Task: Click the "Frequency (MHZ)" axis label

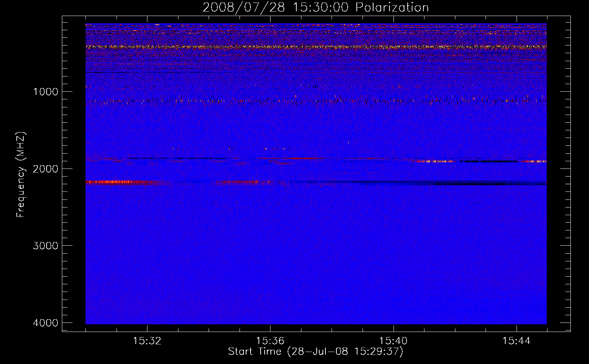Action: (x=21, y=175)
